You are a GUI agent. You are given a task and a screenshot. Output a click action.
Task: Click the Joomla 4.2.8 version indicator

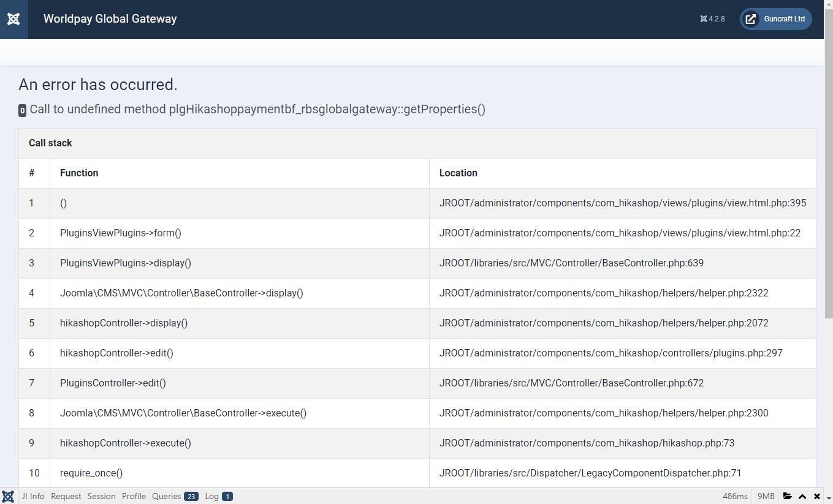click(x=712, y=19)
